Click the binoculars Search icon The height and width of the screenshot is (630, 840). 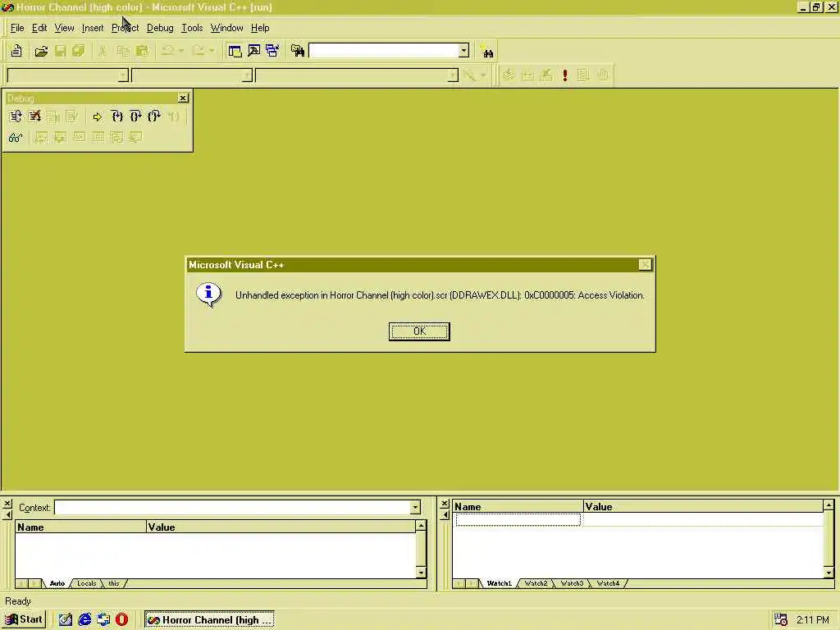click(487, 52)
